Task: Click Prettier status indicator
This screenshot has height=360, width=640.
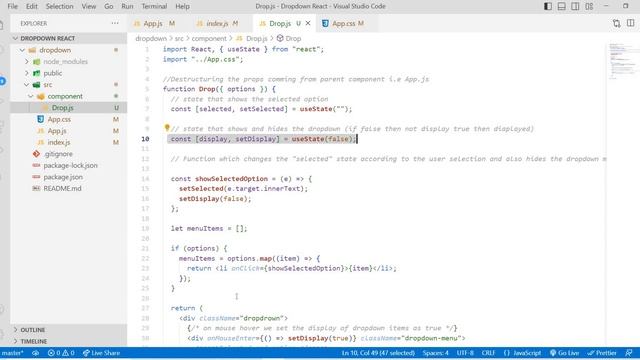Action: pyautogui.click(x=602, y=353)
